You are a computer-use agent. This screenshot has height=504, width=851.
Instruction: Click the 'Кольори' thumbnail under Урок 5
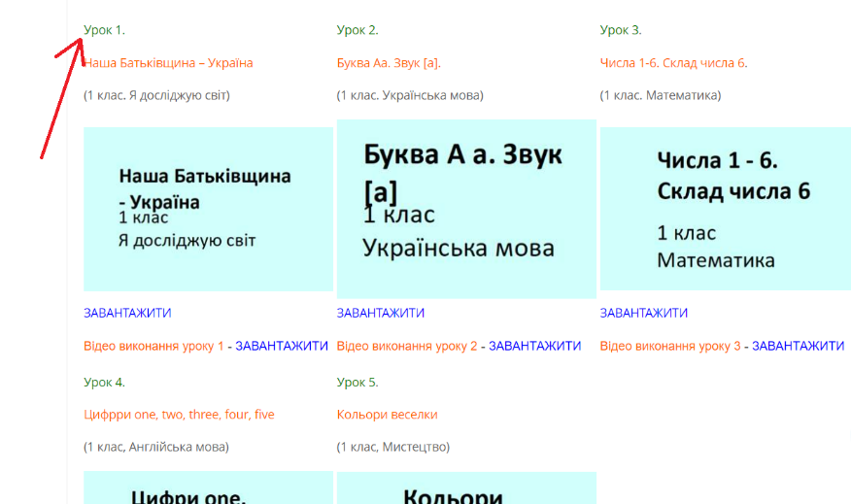(465, 488)
